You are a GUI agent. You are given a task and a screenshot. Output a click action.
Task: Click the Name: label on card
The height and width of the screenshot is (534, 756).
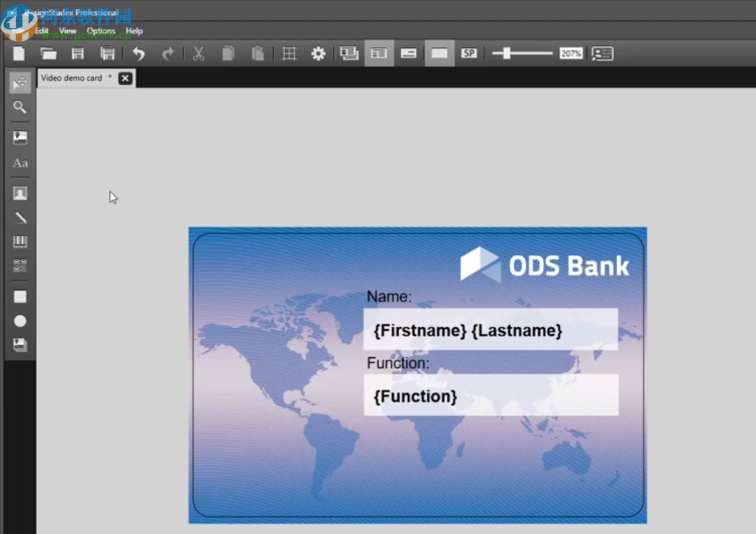pos(389,297)
